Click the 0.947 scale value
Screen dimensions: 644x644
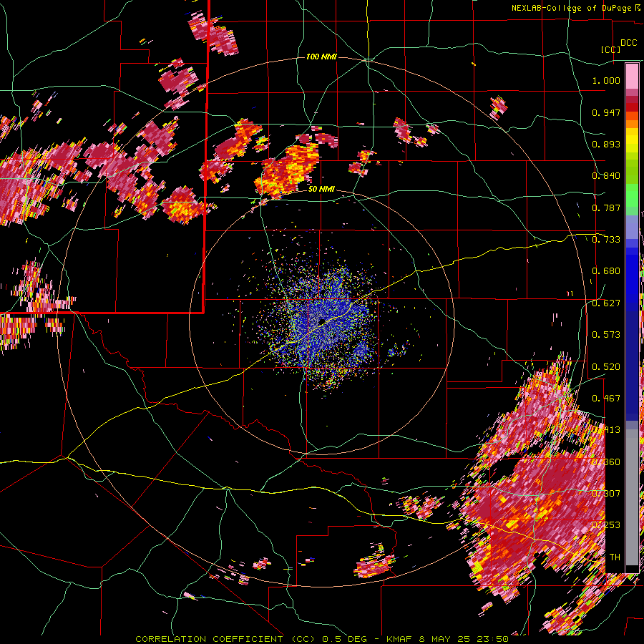[x=606, y=112]
